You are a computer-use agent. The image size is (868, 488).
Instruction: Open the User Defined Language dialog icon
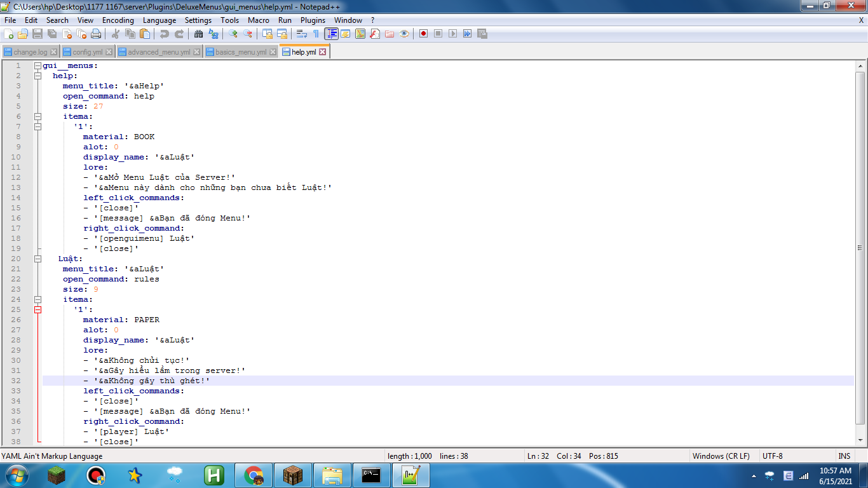[x=346, y=34]
